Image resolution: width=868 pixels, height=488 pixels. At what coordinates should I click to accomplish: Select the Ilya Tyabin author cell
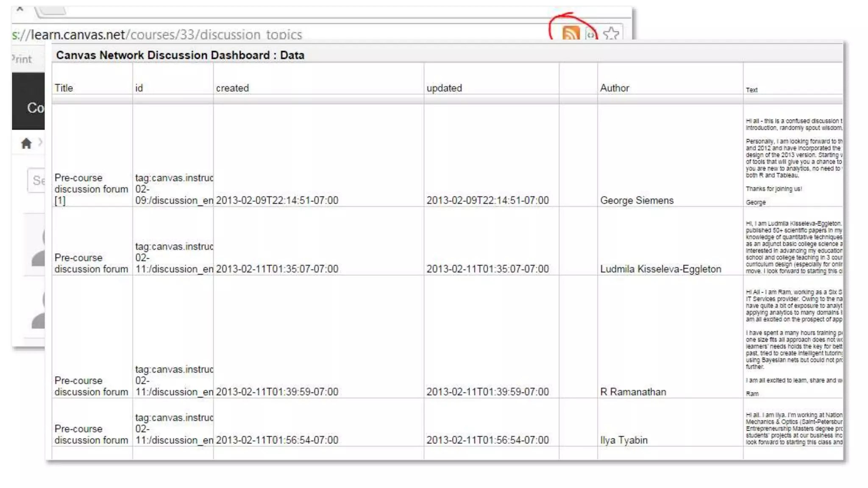[623, 440]
